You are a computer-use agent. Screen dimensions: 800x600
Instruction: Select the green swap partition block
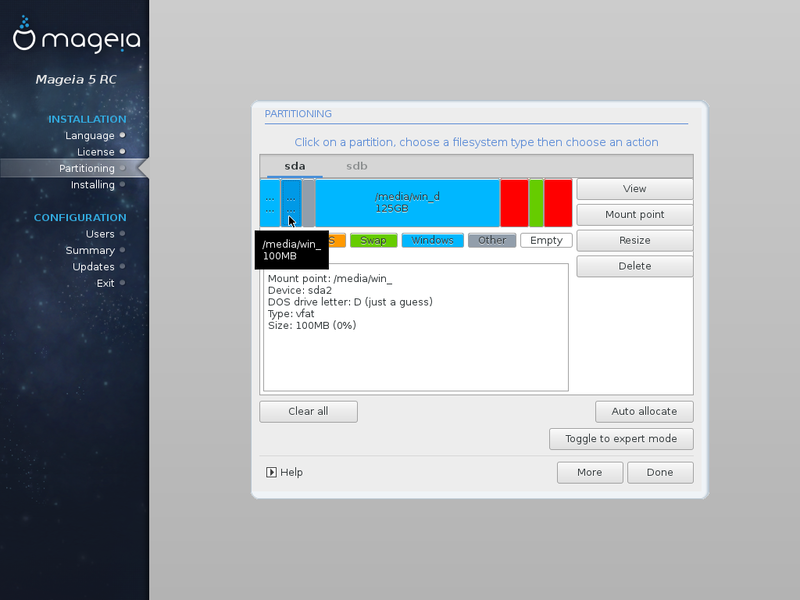pos(536,203)
